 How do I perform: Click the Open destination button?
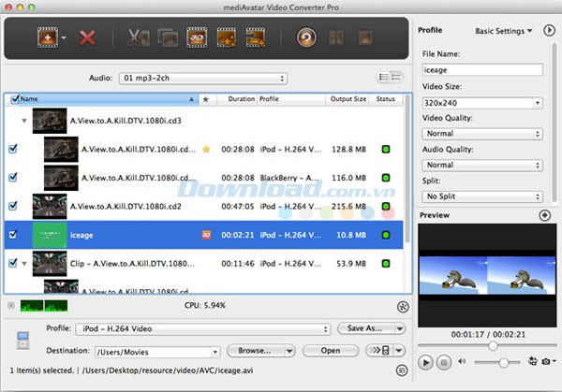pyautogui.click(x=331, y=351)
